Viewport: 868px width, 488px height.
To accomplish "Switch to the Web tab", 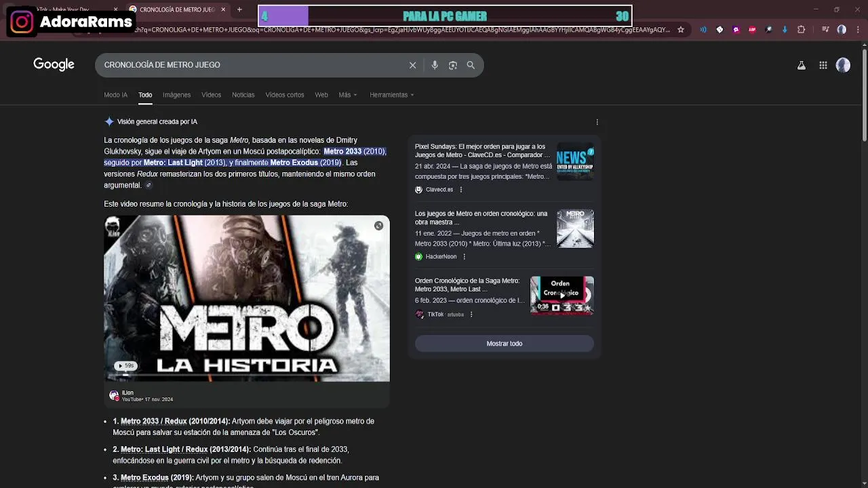I will tap(321, 95).
